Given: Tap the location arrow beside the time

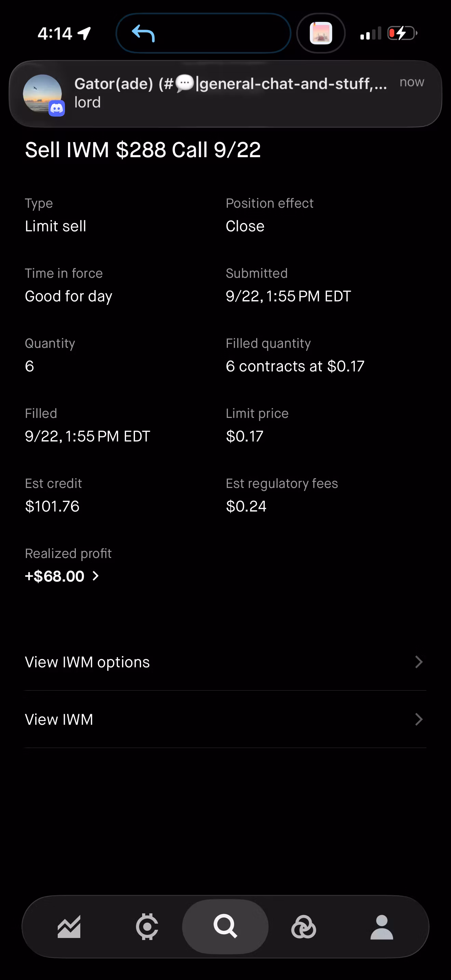Looking at the screenshot, I should 84,33.
